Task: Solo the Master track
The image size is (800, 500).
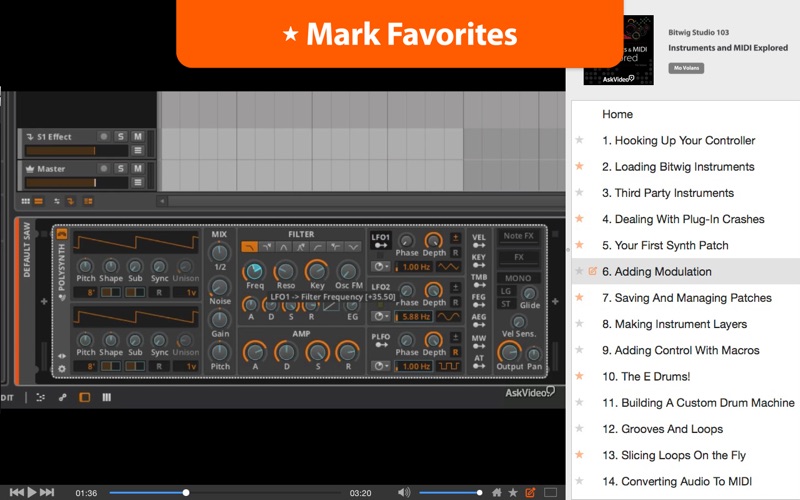Action: click(x=120, y=169)
